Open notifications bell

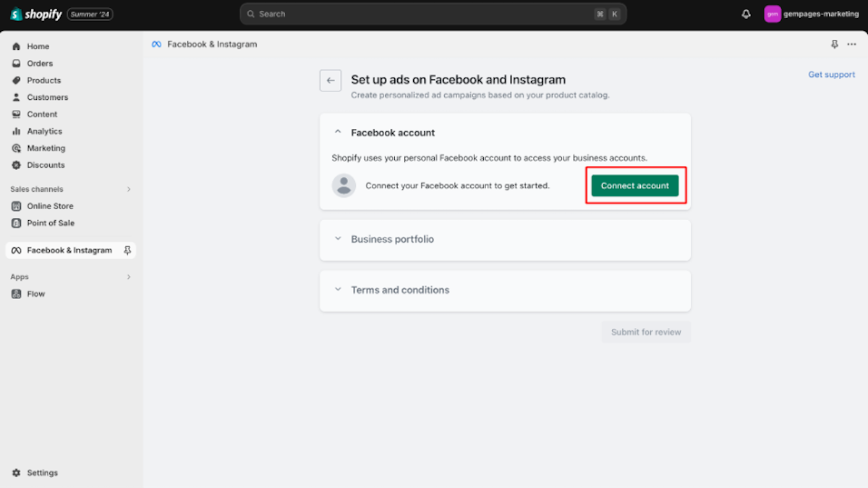746,14
